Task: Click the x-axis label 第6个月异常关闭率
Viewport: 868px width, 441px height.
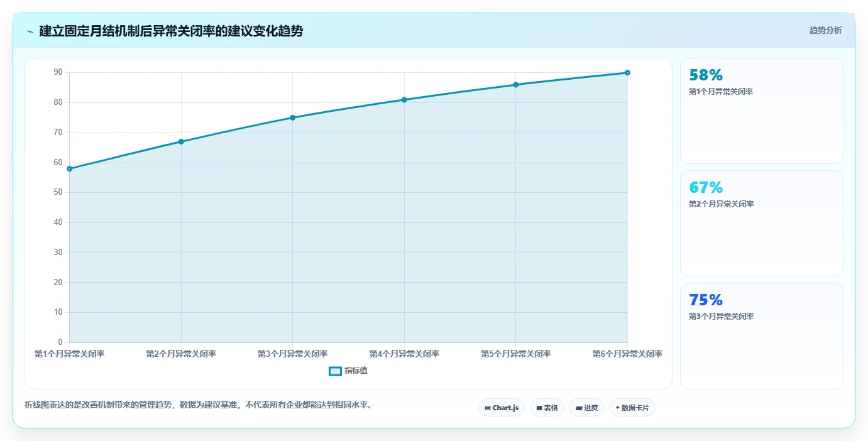Action: pos(627,354)
